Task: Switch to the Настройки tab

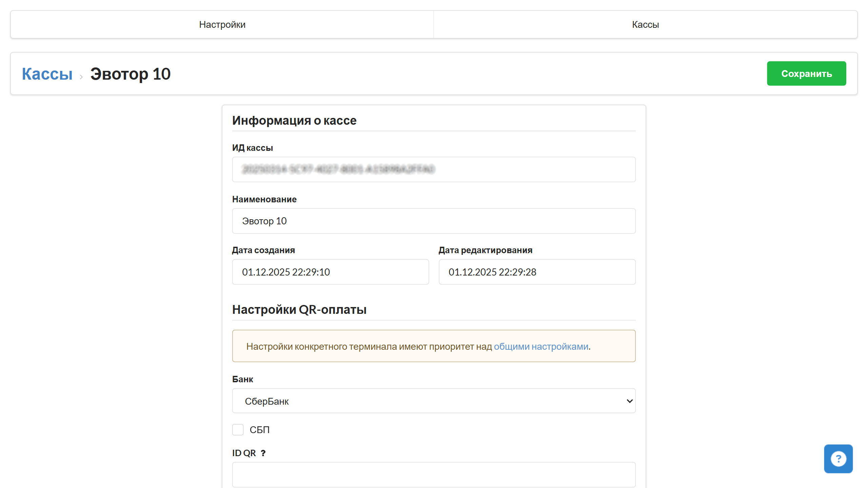Action: [222, 24]
